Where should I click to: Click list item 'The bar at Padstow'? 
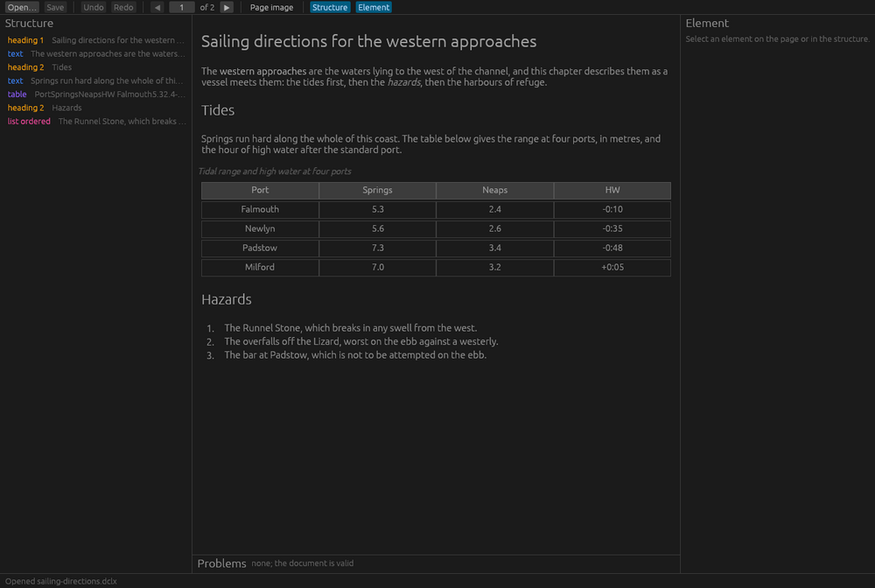355,354
